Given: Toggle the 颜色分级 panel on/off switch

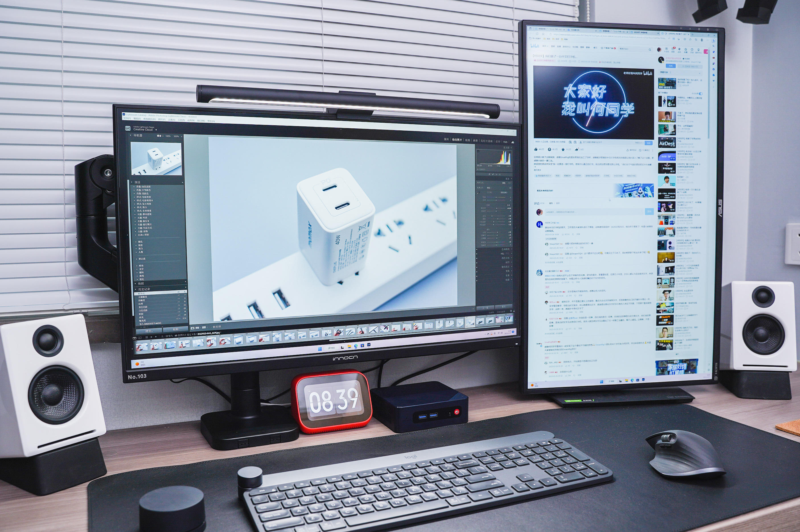Looking at the screenshot, I should coord(477,258).
